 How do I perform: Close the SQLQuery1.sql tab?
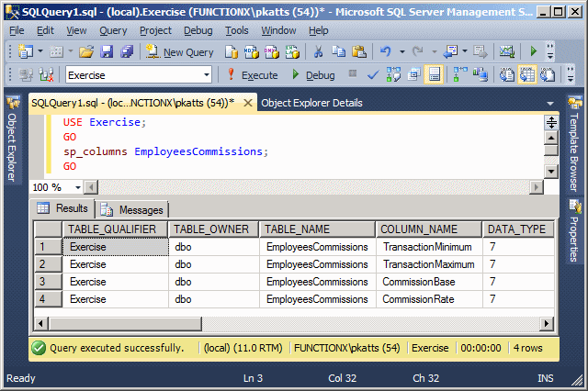pyautogui.click(x=248, y=103)
